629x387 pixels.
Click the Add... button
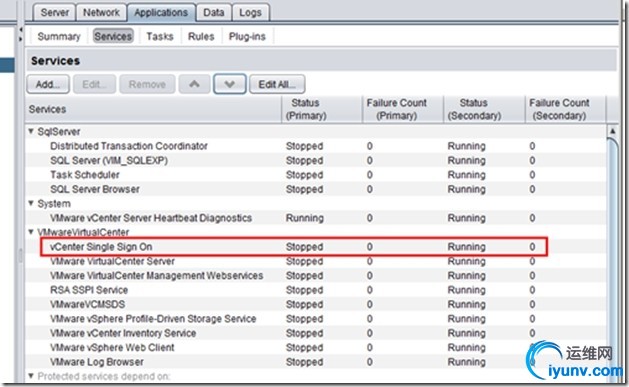pyautogui.click(x=48, y=84)
